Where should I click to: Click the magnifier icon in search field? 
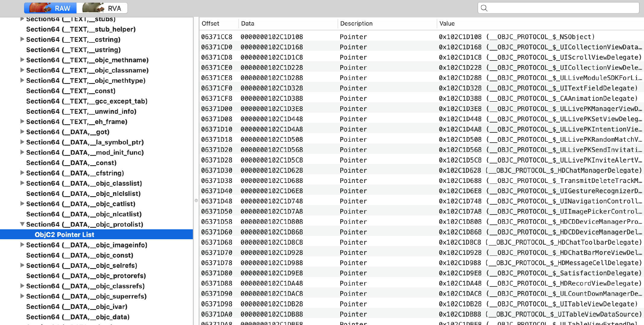tap(484, 8)
